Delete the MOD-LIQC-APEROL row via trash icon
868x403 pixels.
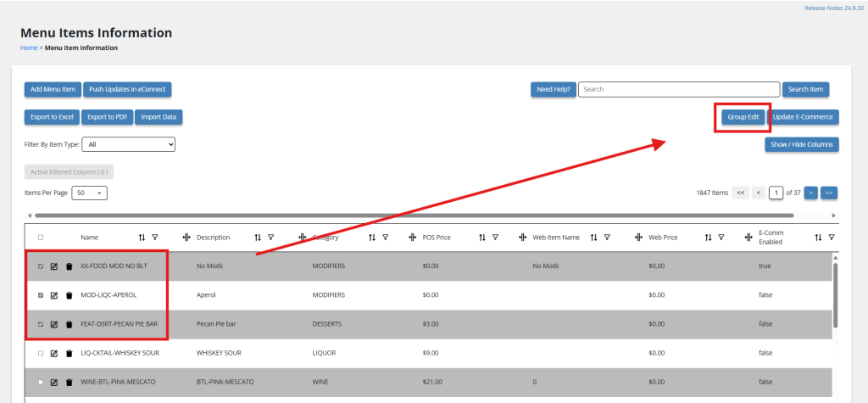[x=69, y=295]
